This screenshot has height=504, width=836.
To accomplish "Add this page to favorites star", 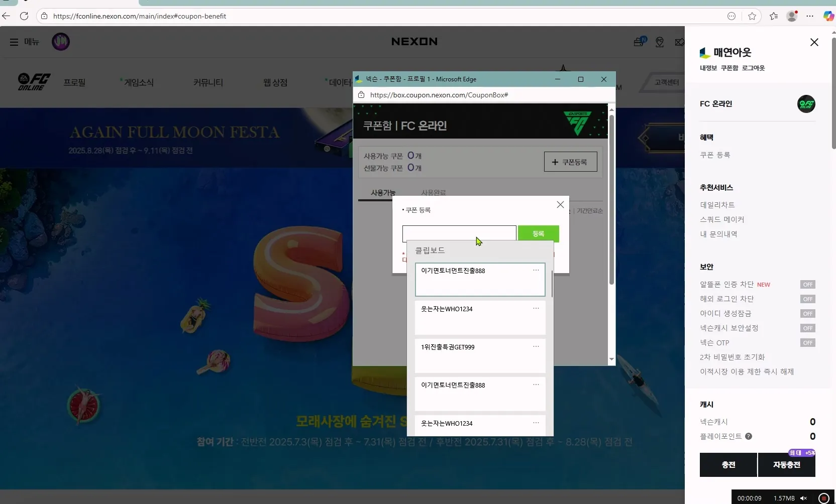I will [752, 16].
